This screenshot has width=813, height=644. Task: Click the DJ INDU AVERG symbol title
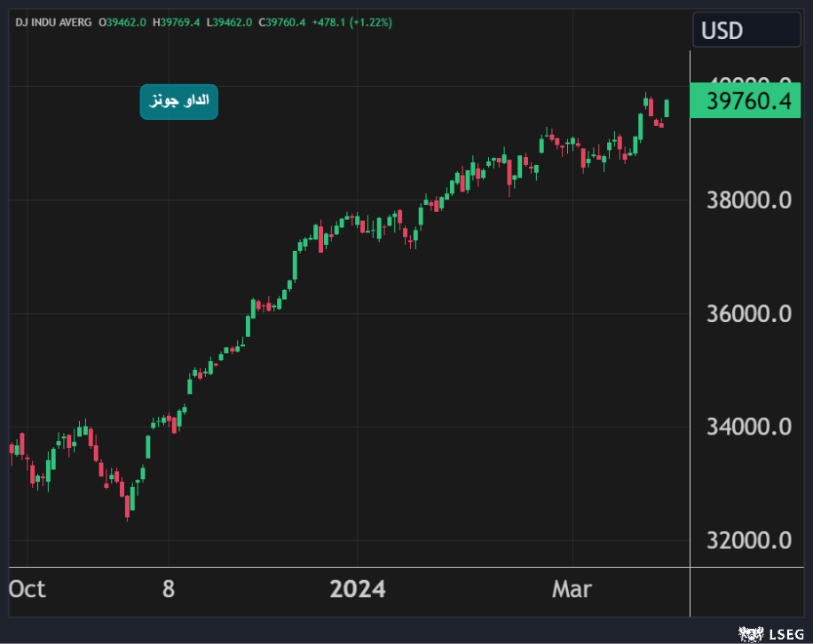coord(53,21)
